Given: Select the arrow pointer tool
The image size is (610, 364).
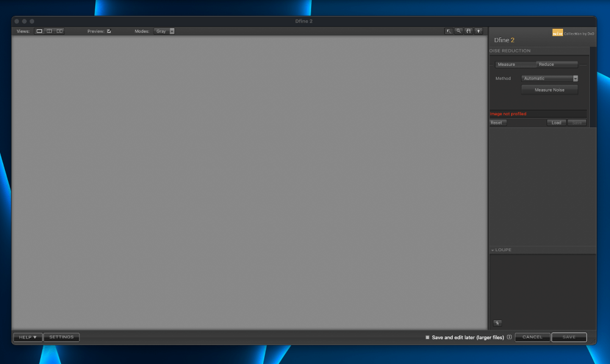Looking at the screenshot, I should tap(448, 31).
